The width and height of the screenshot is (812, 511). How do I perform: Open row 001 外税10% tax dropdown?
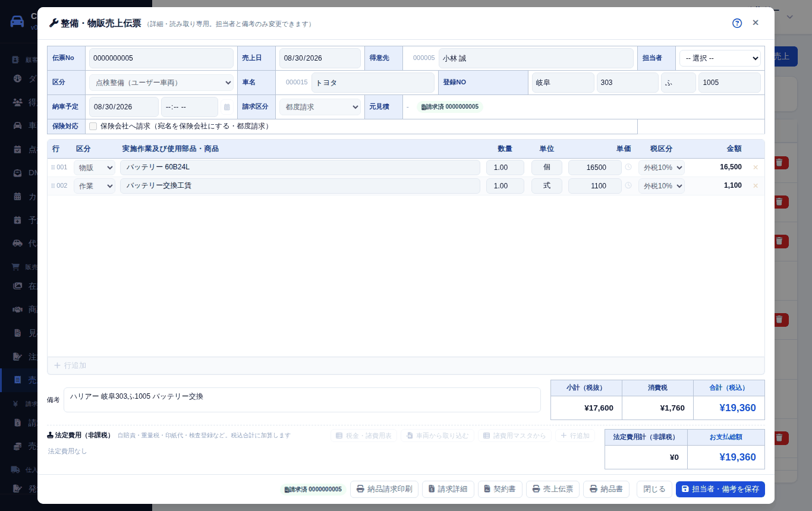pos(662,168)
